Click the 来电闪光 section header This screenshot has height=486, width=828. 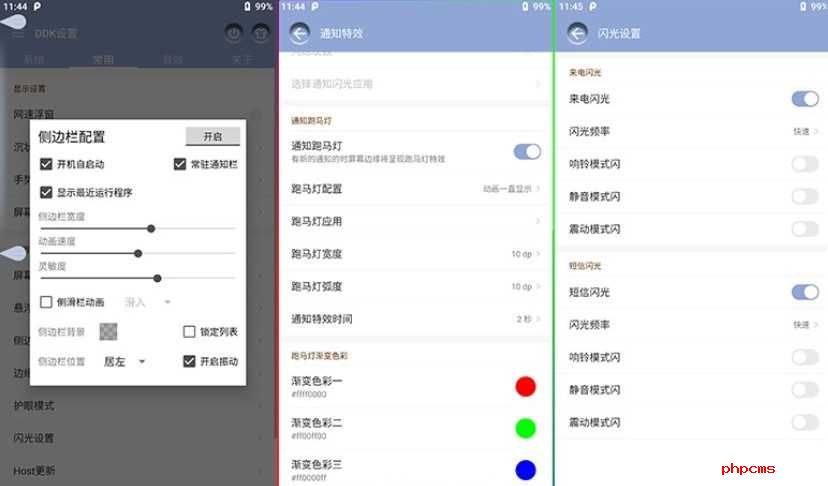(x=585, y=72)
